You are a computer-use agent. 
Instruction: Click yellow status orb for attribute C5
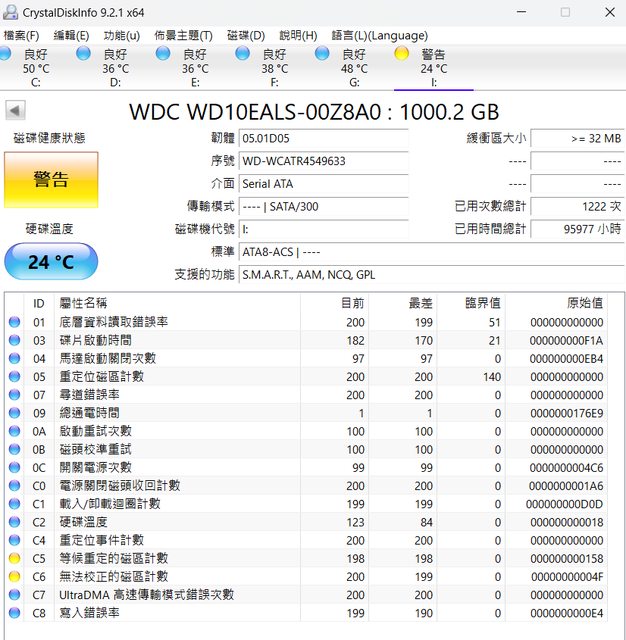pos(14,558)
